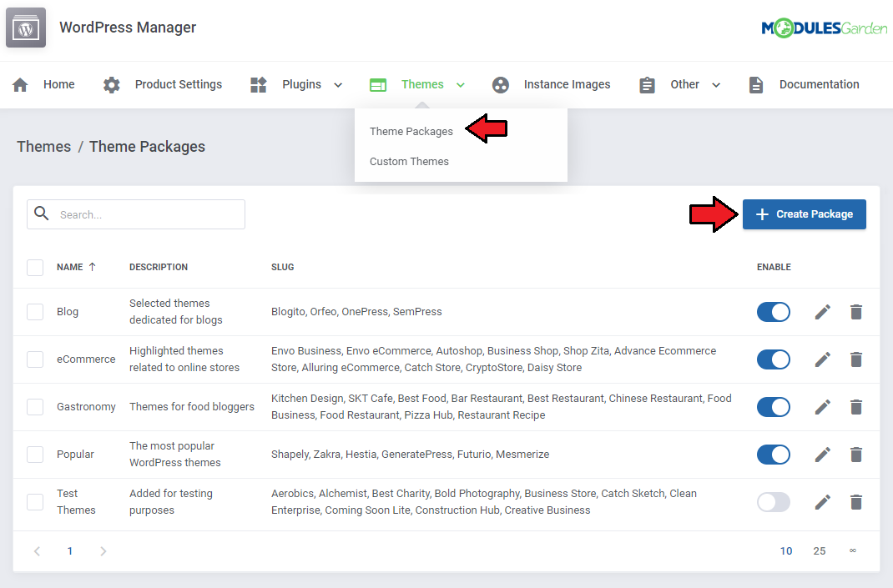Click the Description column header

159,267
